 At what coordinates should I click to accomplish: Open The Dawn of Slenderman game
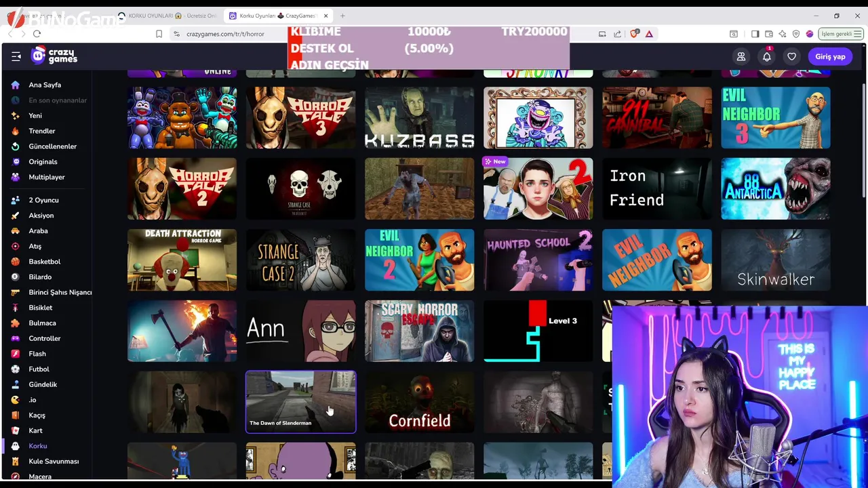300,402
